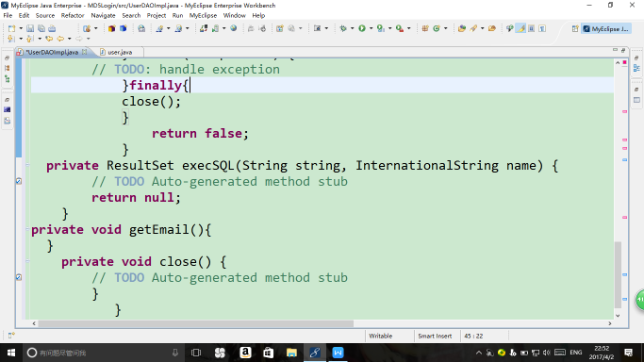Image resolution: width=644 pixels, height=362 pixels.
Task: Click the Next Annotation arrow icon
Action: 11,39
